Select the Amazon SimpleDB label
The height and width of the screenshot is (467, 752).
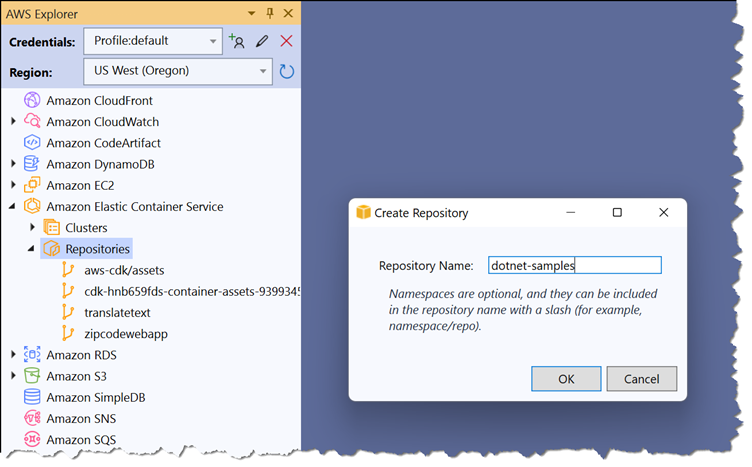(x=95, y=397)
